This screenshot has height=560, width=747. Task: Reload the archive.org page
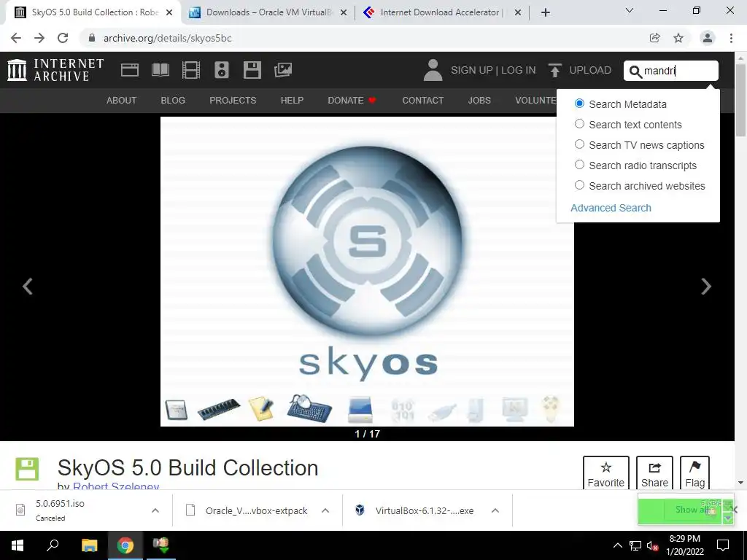tap(63, 38)
